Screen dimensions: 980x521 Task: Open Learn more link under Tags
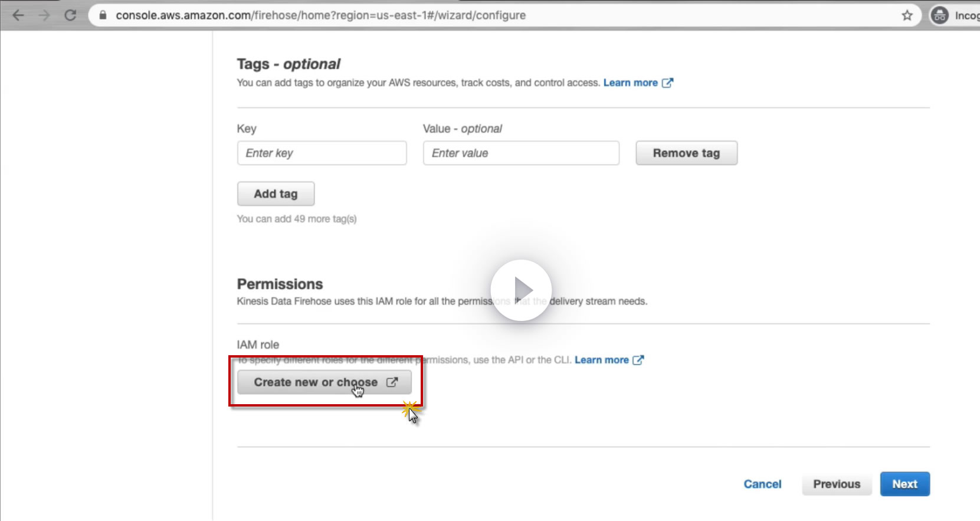tap(630, 83)
